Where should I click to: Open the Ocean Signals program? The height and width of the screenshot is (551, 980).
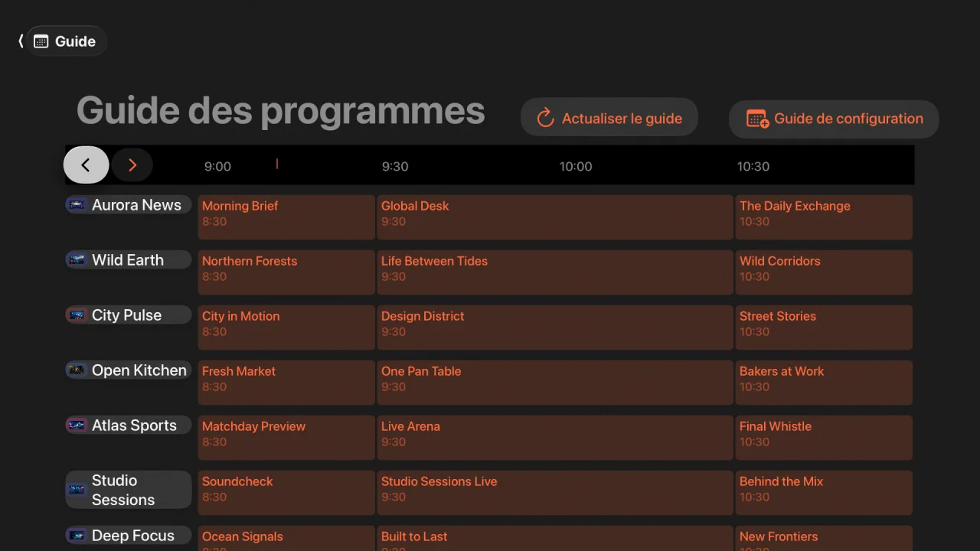tap(286, 539)
